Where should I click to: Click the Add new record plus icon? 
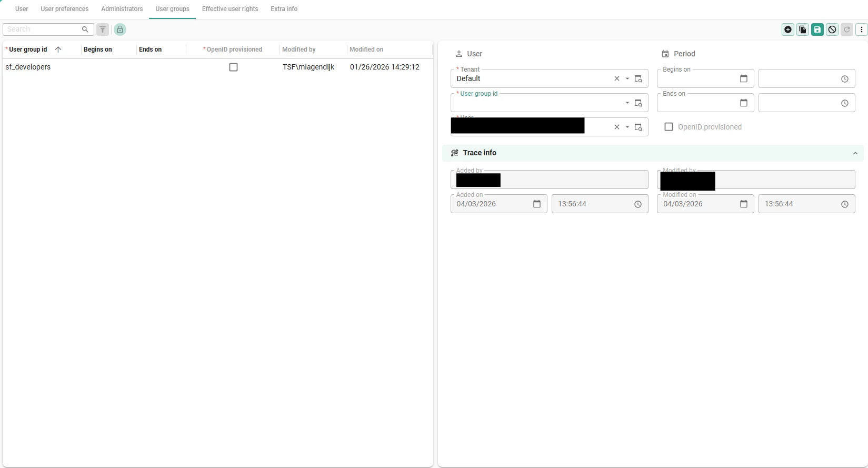787,29
